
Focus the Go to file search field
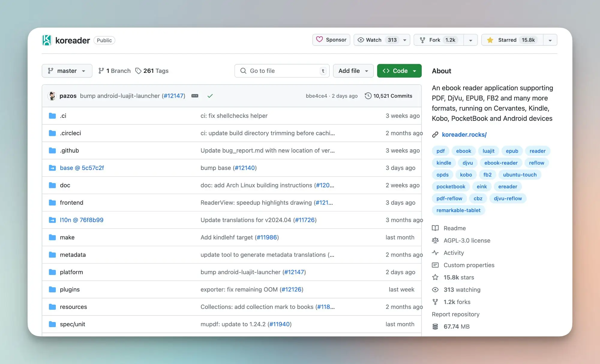(282, 71)
